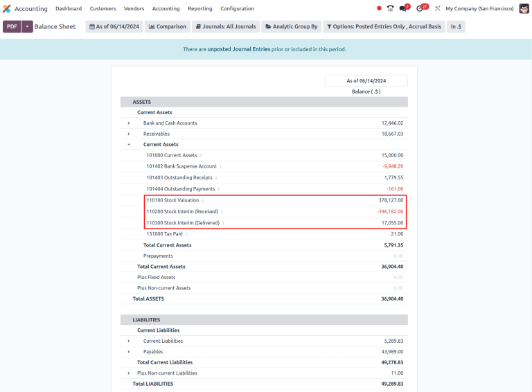
Task: Open the Journals: All Journals filter
Action: 226,26
